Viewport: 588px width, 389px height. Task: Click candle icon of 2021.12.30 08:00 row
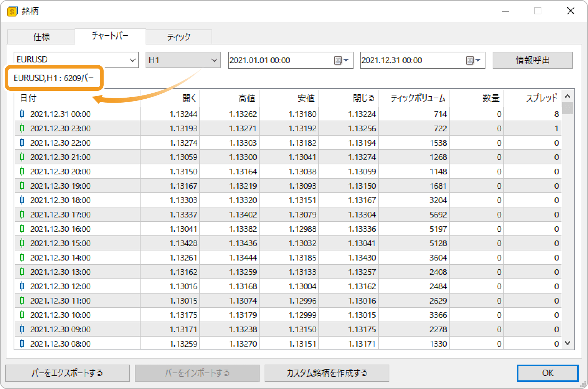pos(22,344)
